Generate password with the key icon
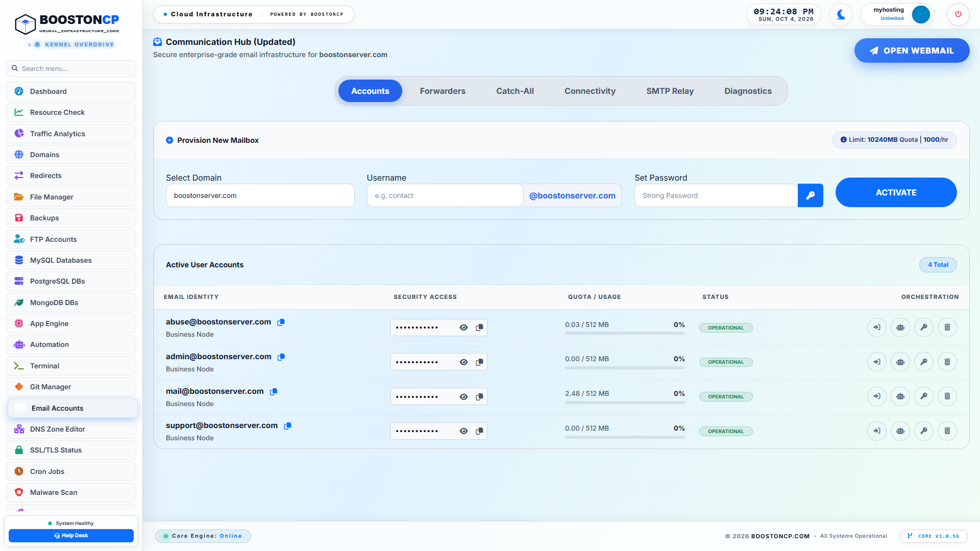The width and height of the screenshot is (980, 551). point(810,195)
